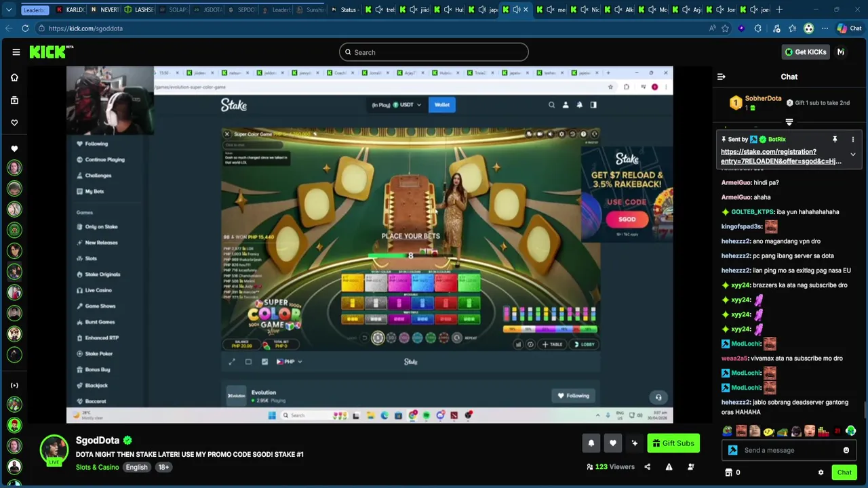The width and height of the screenshot is (868, 488).
Task: Click the Gift Subs button
Action: click(x=673, y=443)
